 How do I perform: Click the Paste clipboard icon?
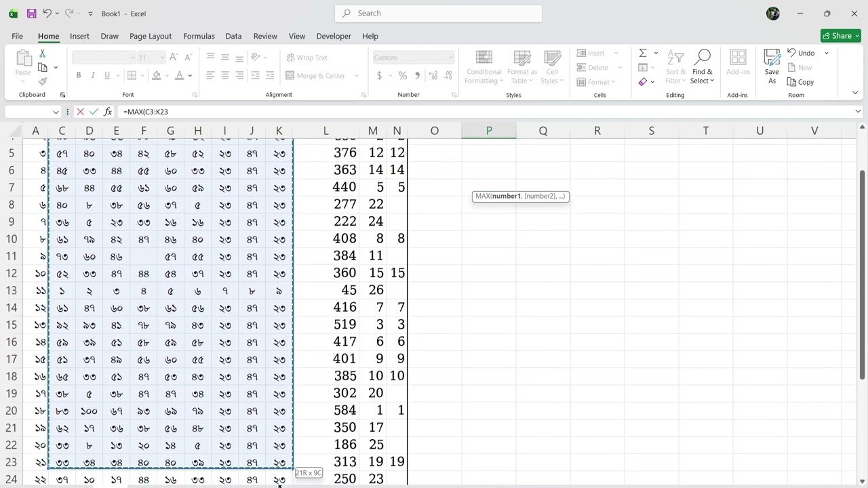(x=23, y=58)
